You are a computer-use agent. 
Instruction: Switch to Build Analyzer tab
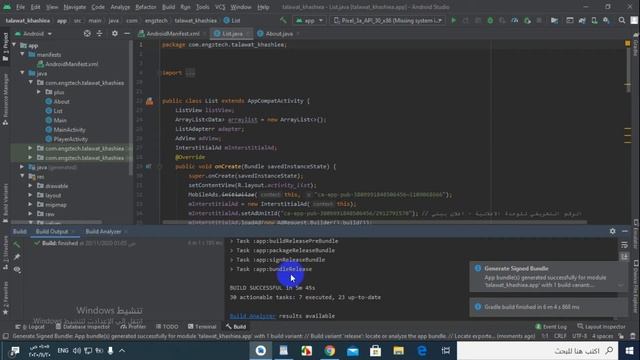103,231
